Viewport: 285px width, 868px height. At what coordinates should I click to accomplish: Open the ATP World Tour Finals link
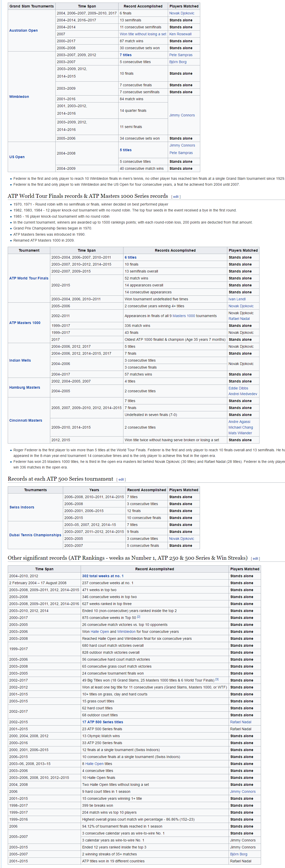click(29, 278)
